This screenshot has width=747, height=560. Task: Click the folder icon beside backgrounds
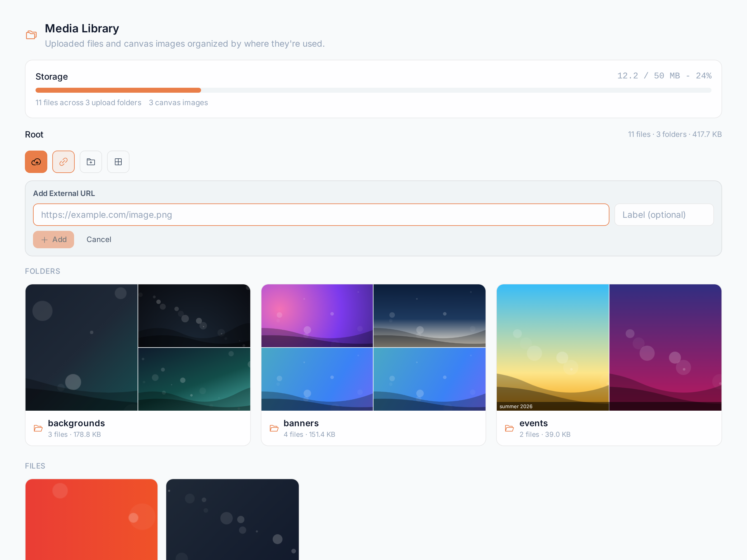coord(38,428)
